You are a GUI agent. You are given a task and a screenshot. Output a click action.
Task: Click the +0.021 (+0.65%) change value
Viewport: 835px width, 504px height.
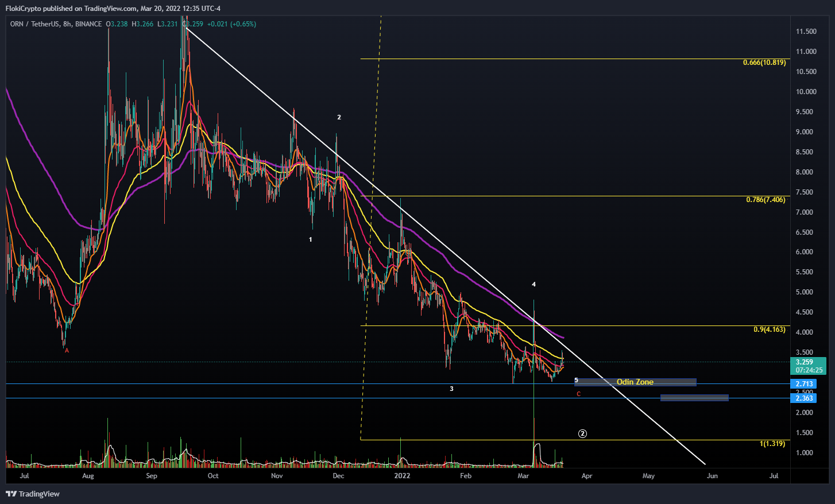click(231, 24)
